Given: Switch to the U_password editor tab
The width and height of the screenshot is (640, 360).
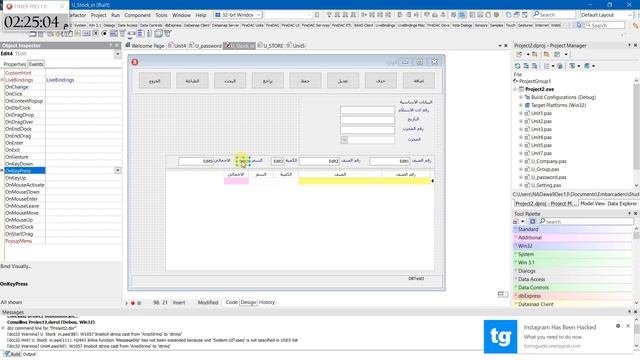Looking at the screenshot, I should [205, 46].
